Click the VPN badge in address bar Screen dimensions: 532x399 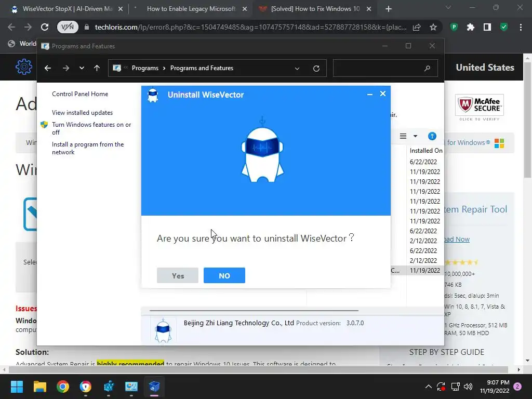point(68,27)
